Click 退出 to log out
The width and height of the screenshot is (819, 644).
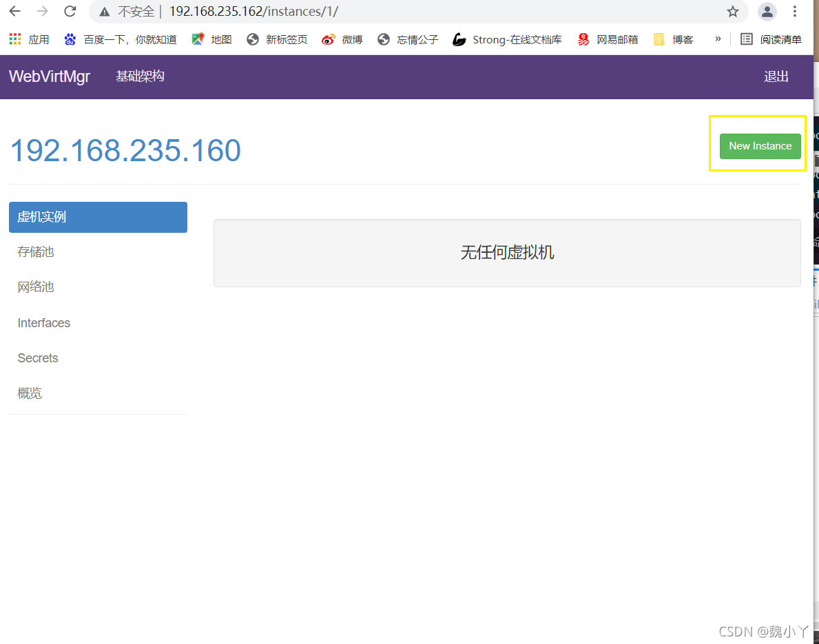click(776, 76)
